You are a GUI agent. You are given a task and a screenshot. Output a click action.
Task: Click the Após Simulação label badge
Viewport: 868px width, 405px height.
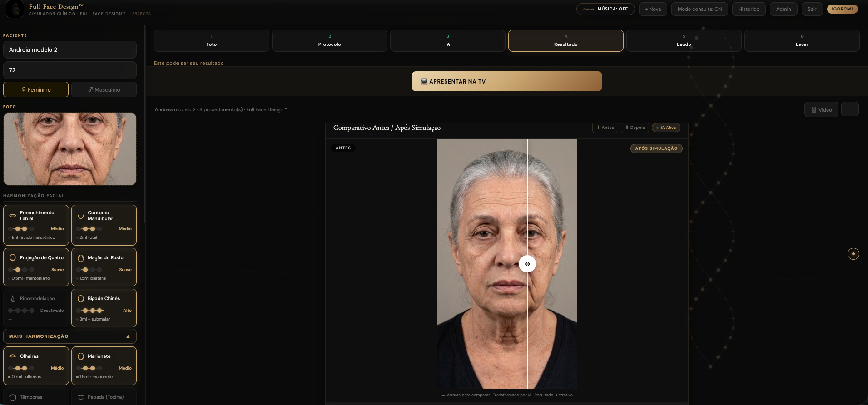[656, 148]
